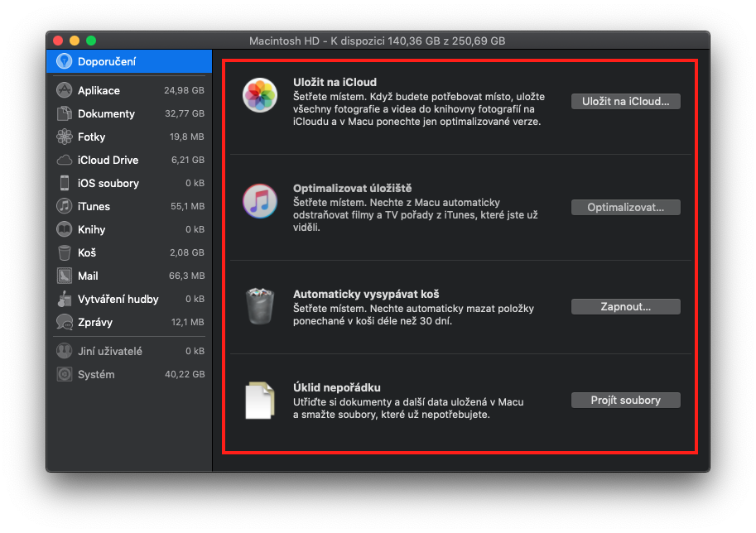Click the Jiní uživatelé people icon
The image size is (756, 533).
64,351
